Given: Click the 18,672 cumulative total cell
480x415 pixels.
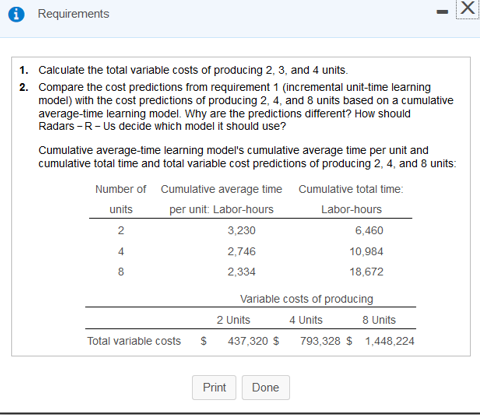Looking at the screenshot, I should (366, 272).
